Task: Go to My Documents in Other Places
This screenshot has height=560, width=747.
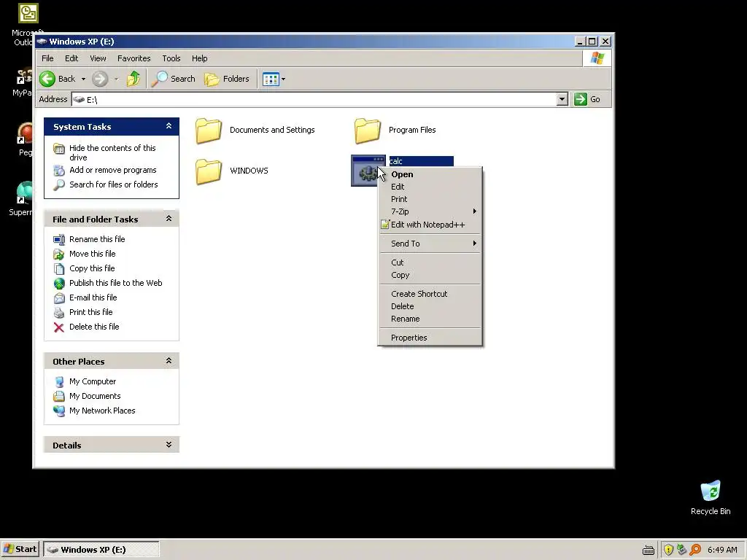Action: (95, 396)
